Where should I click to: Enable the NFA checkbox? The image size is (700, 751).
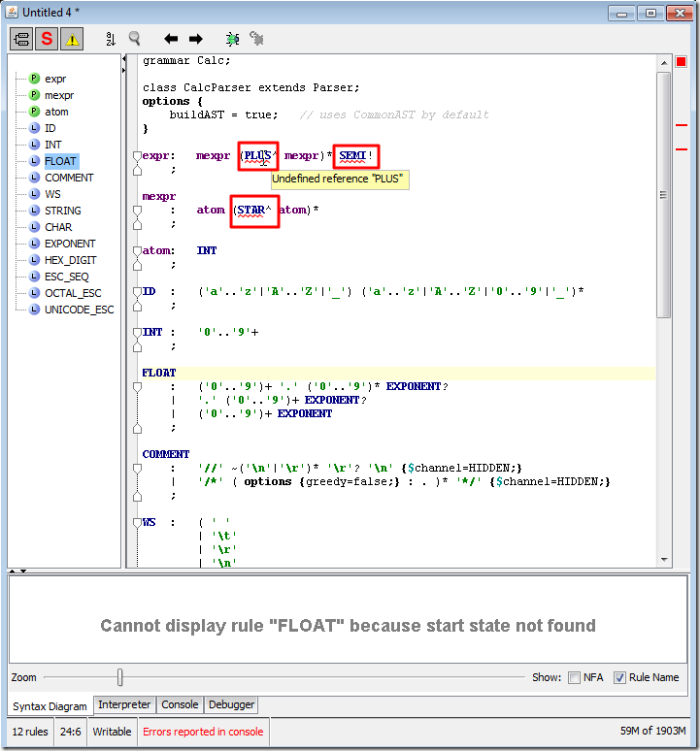pos(574,677)
